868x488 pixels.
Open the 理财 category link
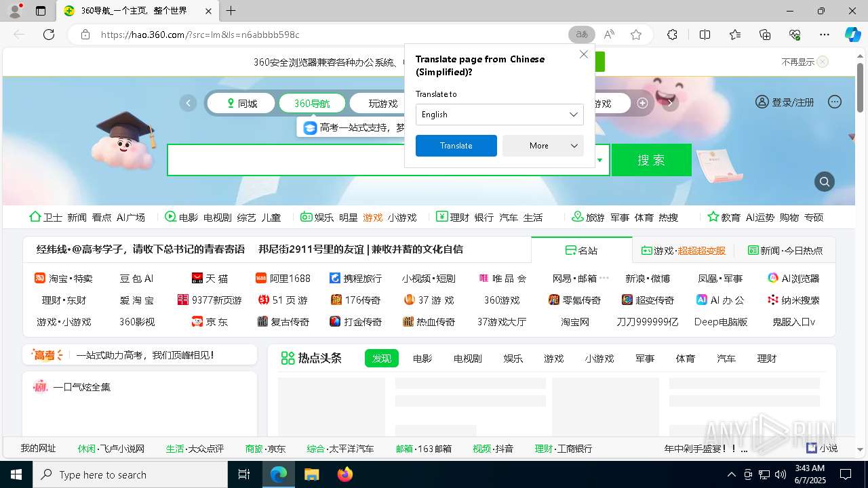click(460, 218)
